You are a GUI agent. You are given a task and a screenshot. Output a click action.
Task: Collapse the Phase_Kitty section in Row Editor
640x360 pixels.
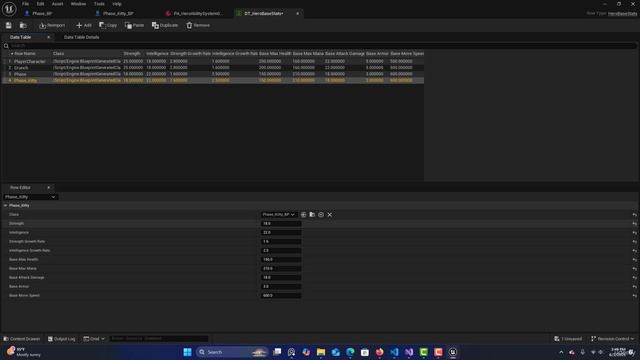pyautogui.click(x=5, y=205)
